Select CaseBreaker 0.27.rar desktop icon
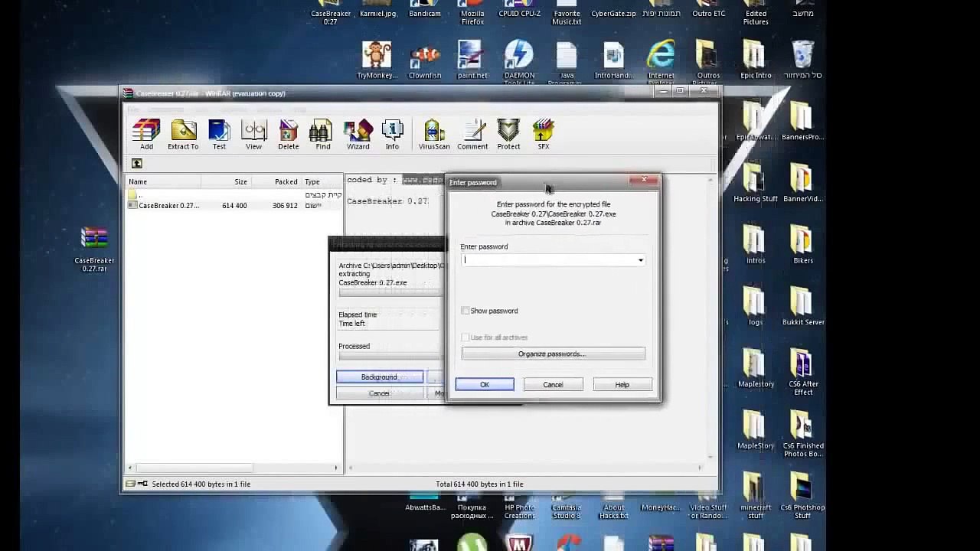 (x=94, y=249)
